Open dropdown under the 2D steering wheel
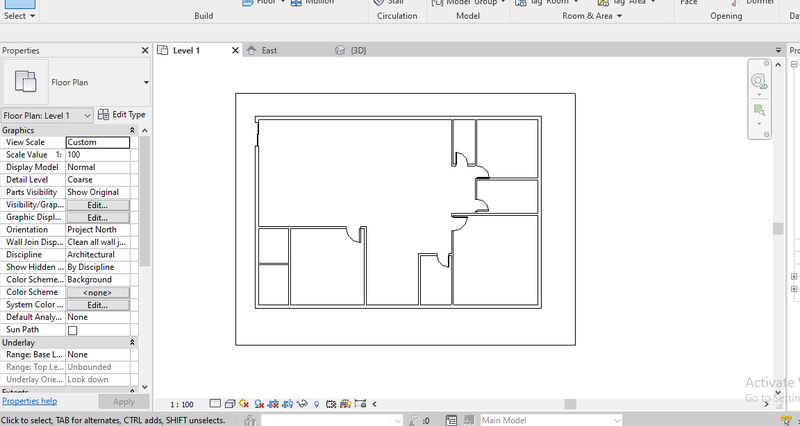Viewport: 800px width, 426px height. 759,94
